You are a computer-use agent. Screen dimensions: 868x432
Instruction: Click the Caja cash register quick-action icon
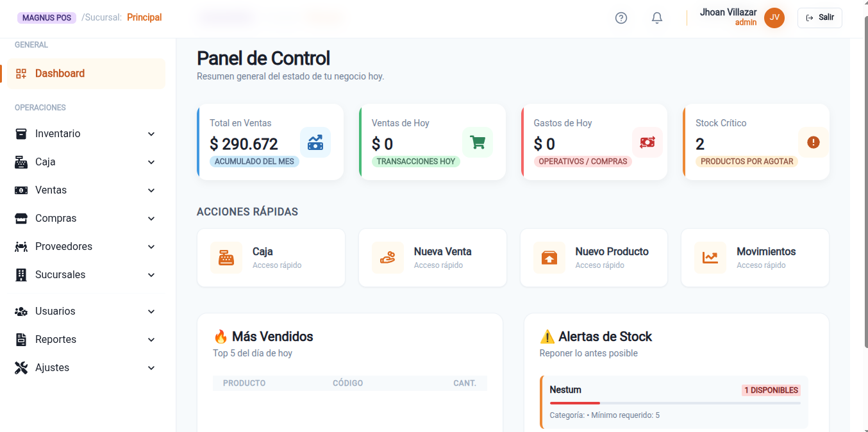point(226,258)
